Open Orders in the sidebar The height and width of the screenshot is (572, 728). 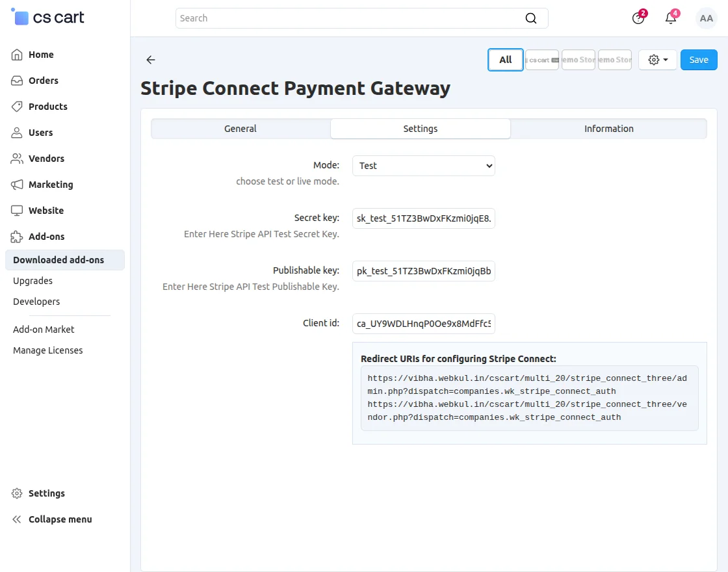click(x=44, y=81)
